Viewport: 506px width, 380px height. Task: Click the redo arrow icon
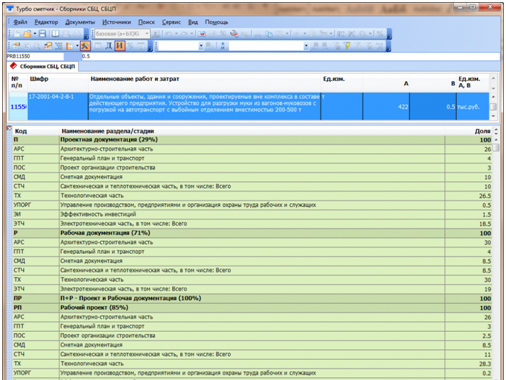pos(184,34)
